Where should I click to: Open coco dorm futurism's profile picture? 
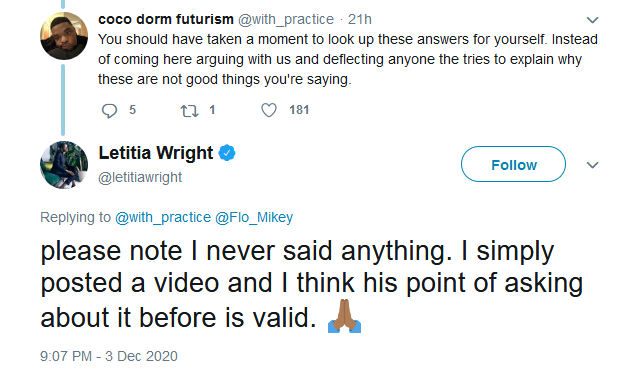coord(64,36)
